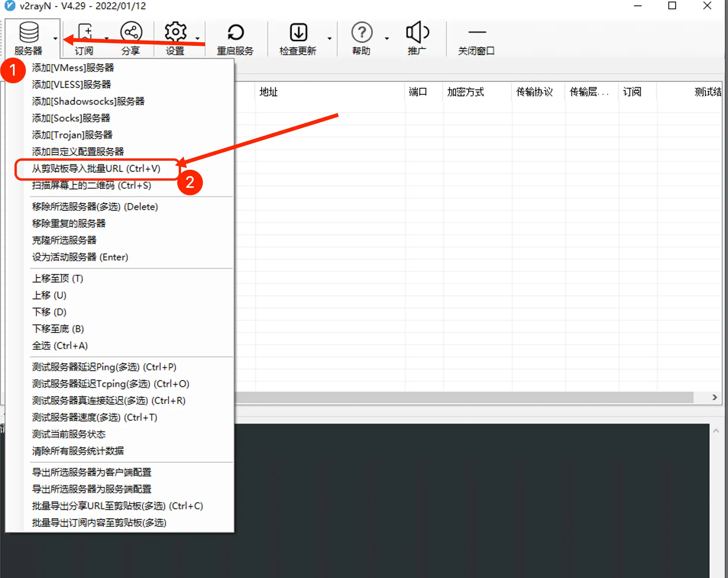The width and height of the screenshot is (728, 578).
Task: Sort by the 订阅 column header in list
Action: (x=638, y=92)
